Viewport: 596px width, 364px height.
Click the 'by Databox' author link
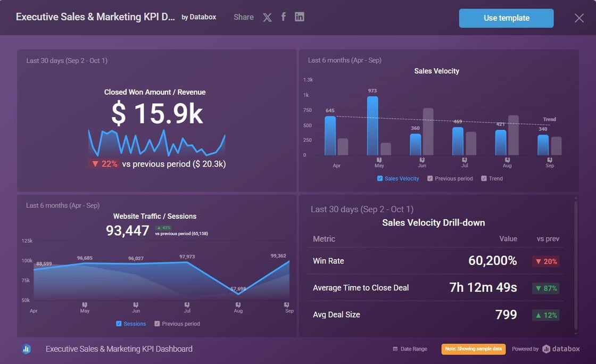198,17
